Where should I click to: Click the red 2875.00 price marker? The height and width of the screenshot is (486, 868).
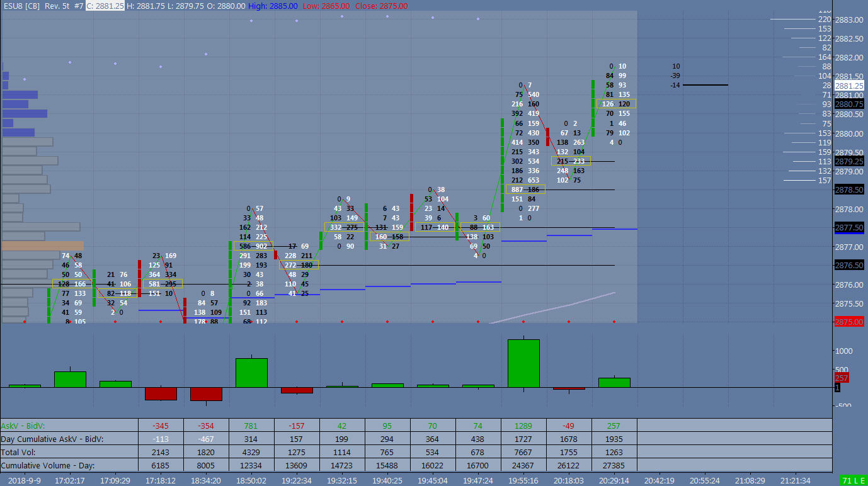pyautogui.click(x=849, y=322)
